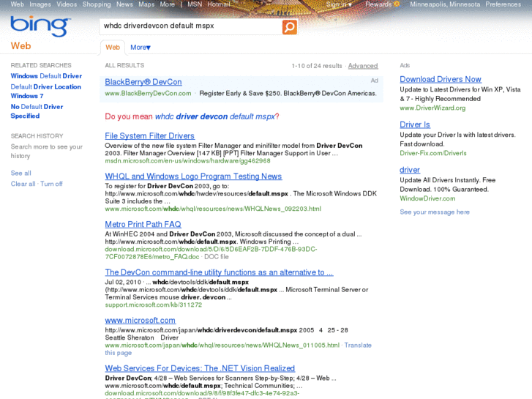Select the Web results tab
The height and width of the screenshot is (399, 532).
click(x=113, y=48)
